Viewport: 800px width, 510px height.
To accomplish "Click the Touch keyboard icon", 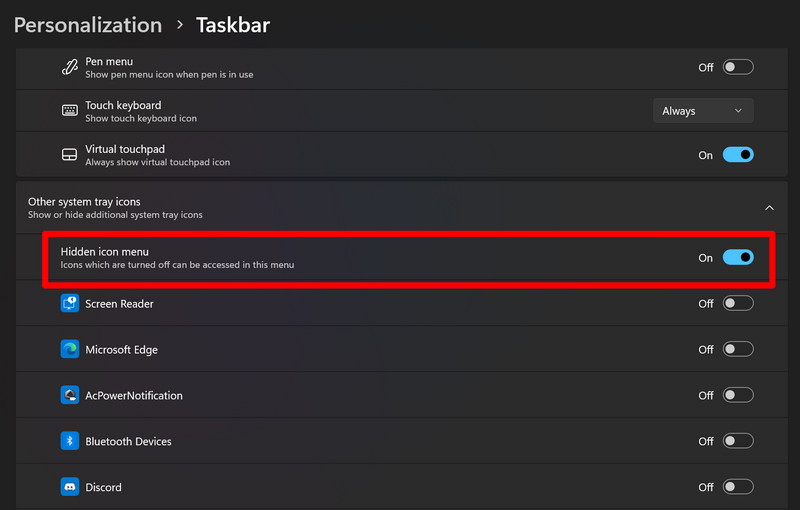I will (x=69, y=111).
